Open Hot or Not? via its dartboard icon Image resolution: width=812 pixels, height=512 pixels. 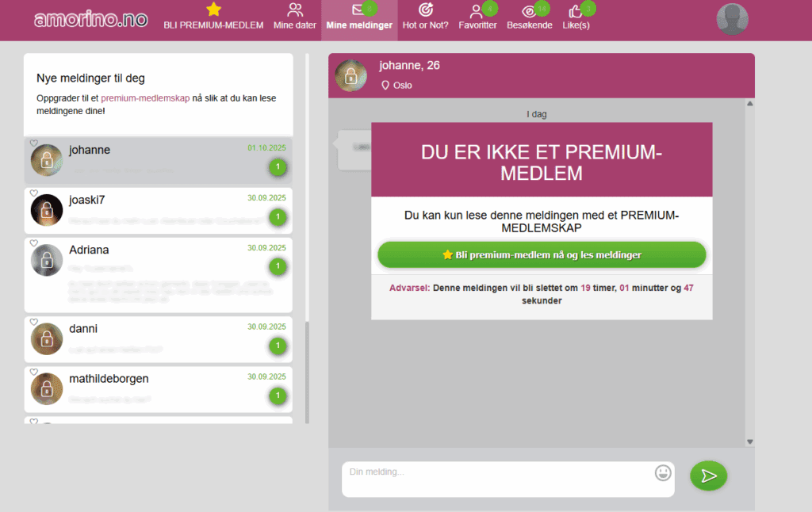pos(425,11)
